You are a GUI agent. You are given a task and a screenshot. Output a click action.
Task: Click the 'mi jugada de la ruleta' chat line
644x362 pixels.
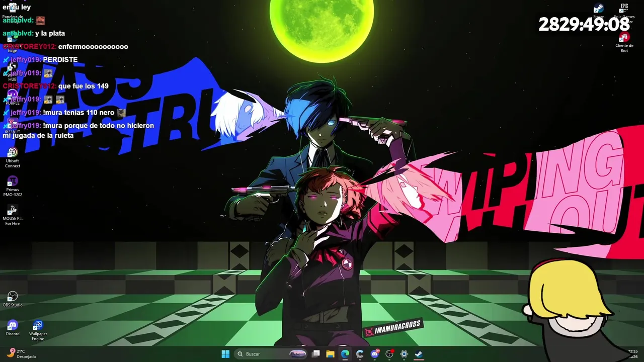38,135
